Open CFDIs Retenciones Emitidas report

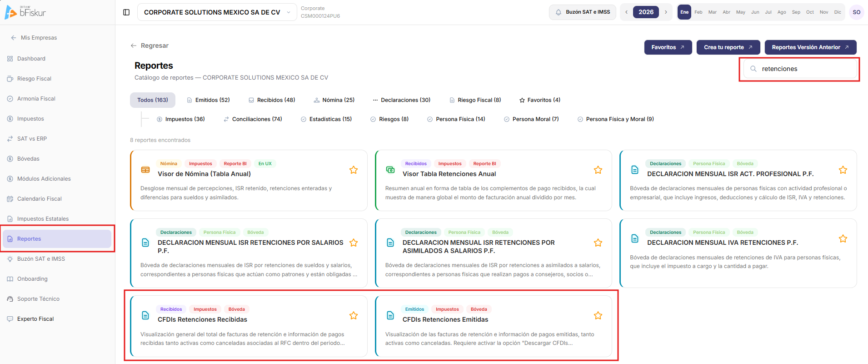[x=494, y=326]
